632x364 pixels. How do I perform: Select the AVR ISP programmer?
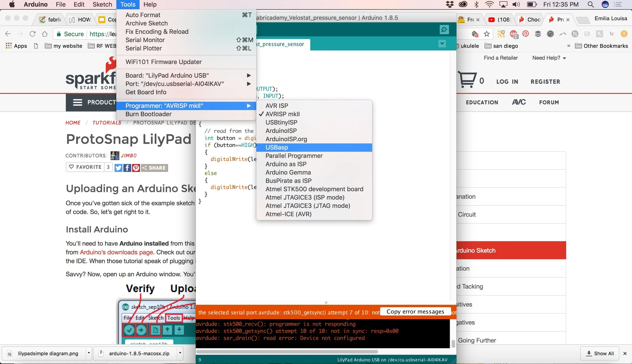point(314,106)
